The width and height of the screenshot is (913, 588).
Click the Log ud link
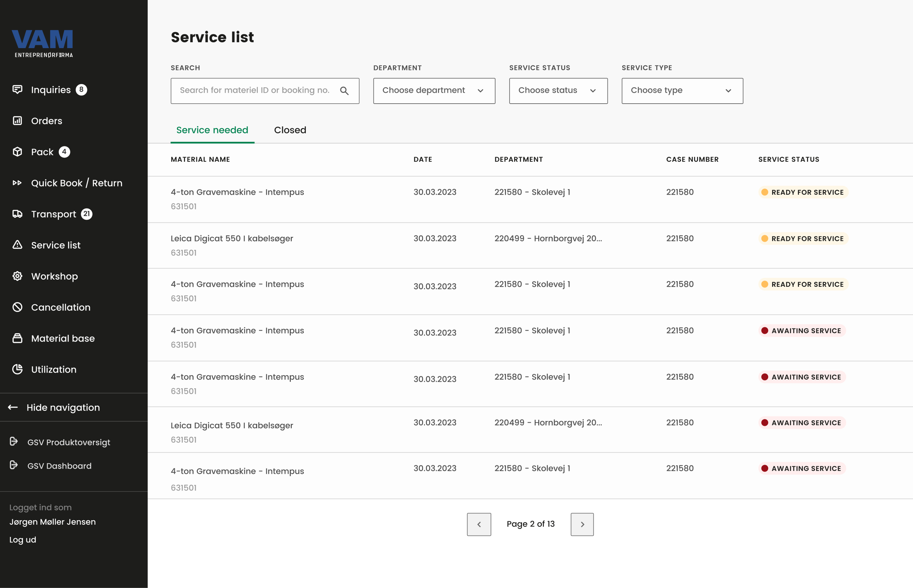click(x=23, y=540)
